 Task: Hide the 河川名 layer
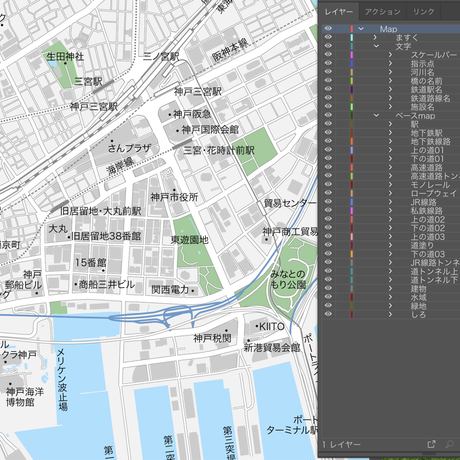(328, 72)
